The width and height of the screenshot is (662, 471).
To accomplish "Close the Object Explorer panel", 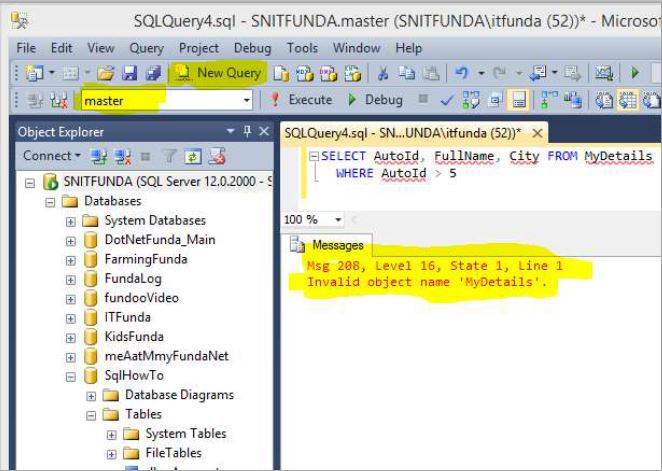I will click(264, 131).
